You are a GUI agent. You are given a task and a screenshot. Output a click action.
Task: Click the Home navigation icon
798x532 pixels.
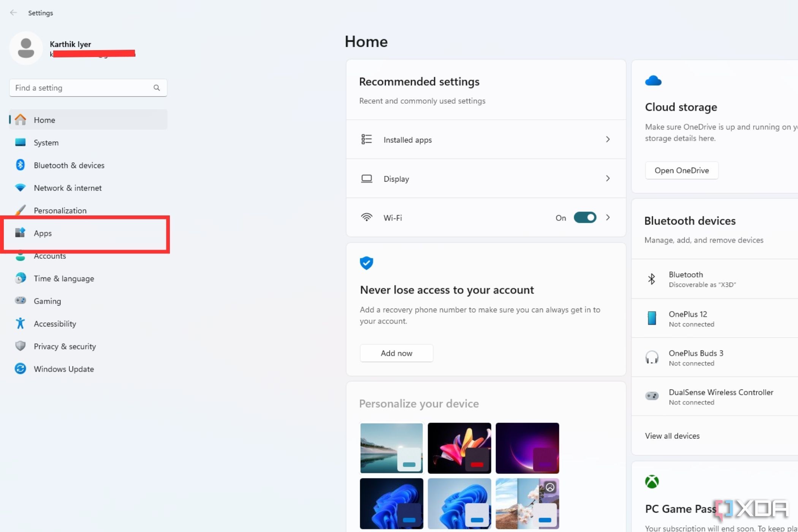[x=20, y=119]
